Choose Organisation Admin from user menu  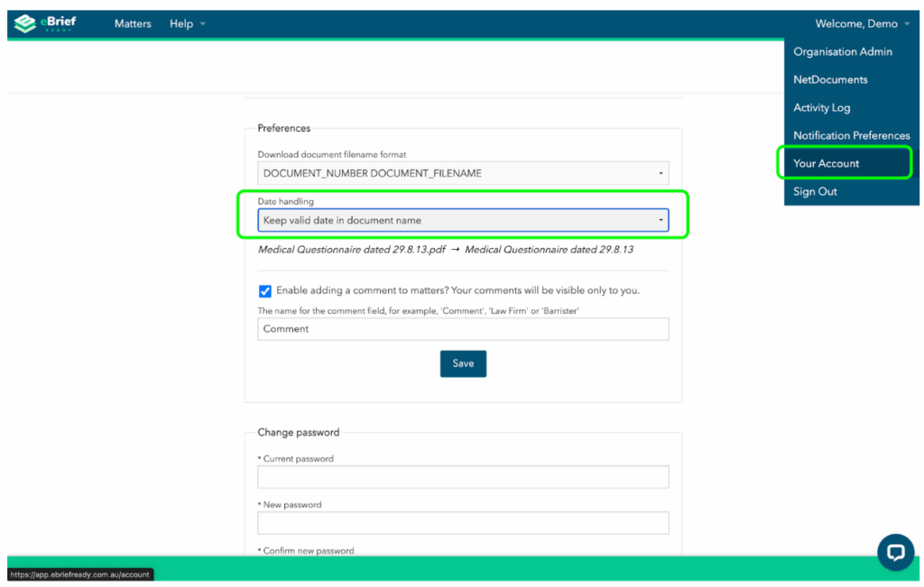842,51
